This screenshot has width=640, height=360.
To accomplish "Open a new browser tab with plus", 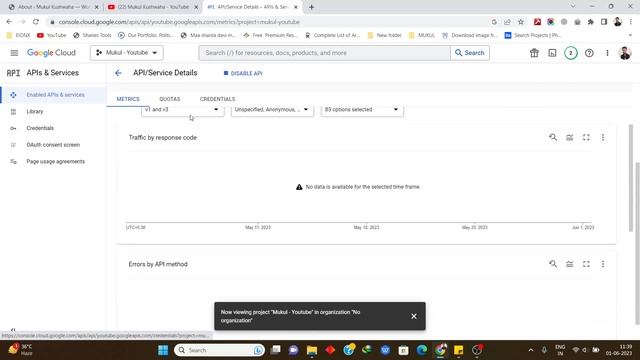I will tap(311, 7).
